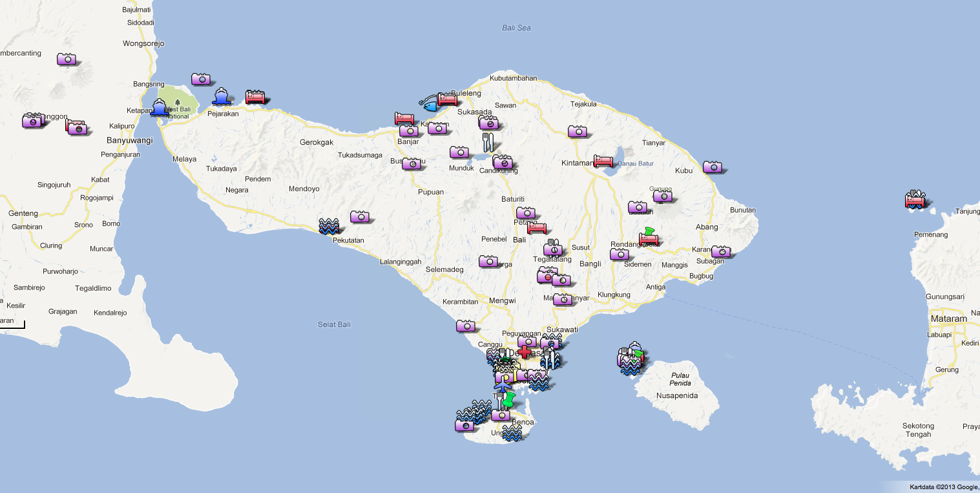Click the ferry marker at Ketapang
980x493 pixels.
pos(159,107)
